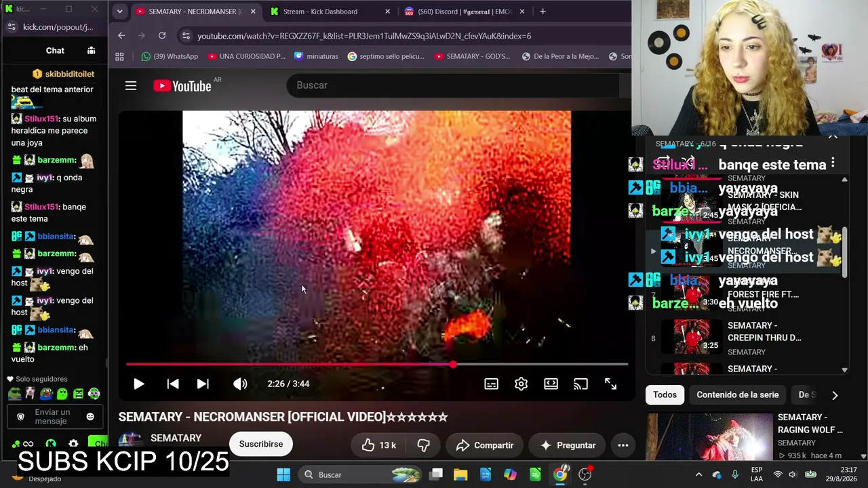Open Kick chat settings gear
This screenshot has height=488, width=868.
(73, 444)
